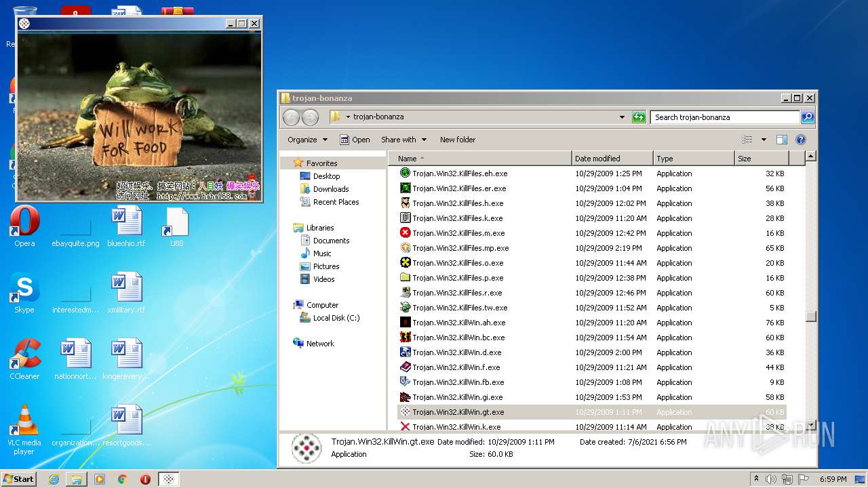This screenshot has height=488, width=868.
Task: Open Internet Explorer in taskbar
Action: 54,479
